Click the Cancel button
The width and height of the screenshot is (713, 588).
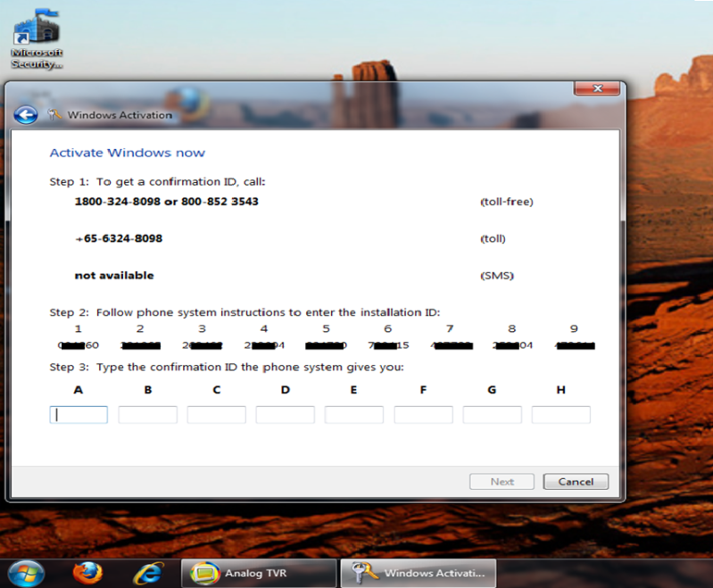tap(576, 482)
